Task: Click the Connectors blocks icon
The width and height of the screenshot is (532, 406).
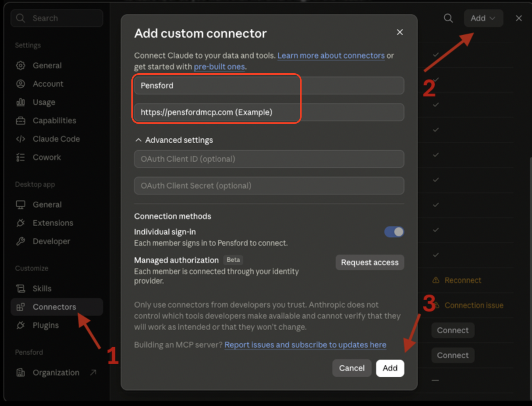Action: coord(21,307)
